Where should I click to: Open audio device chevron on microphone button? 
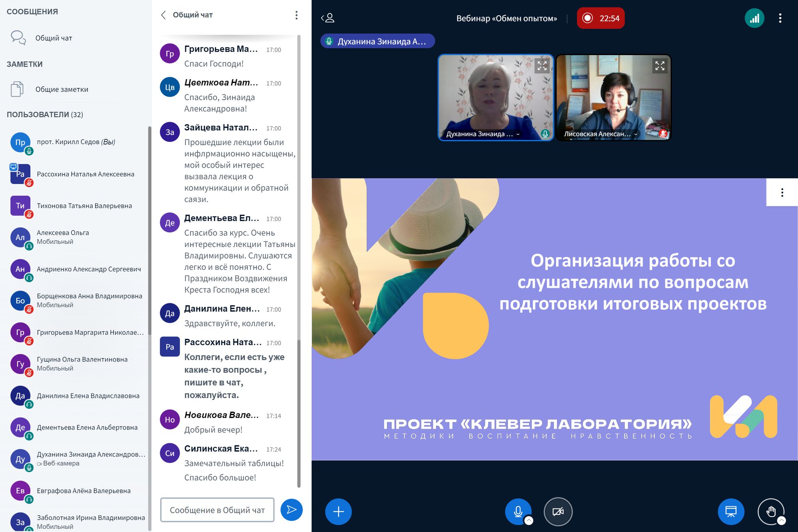click(x=529, y=520)
